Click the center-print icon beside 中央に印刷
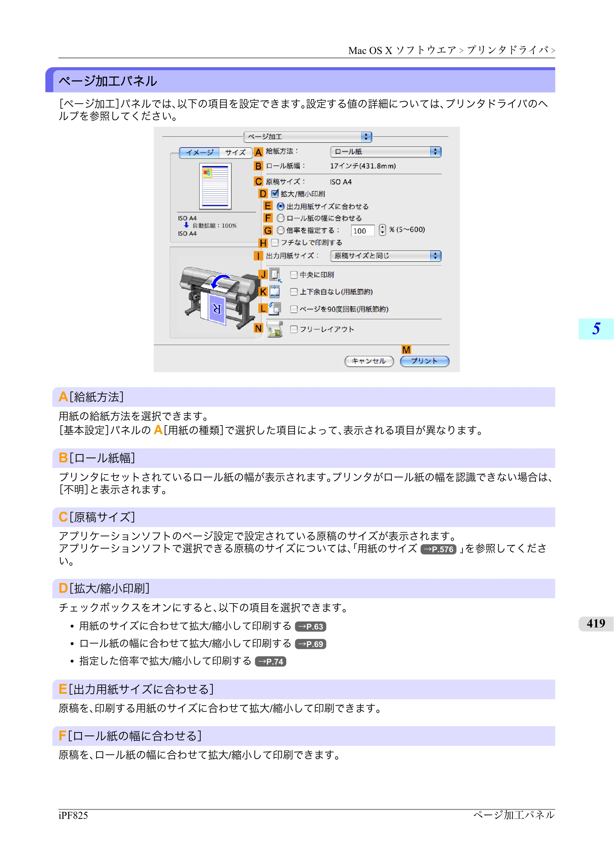Image resolution: width=614 pixels, height=868 pixels. tap(275, 275)
